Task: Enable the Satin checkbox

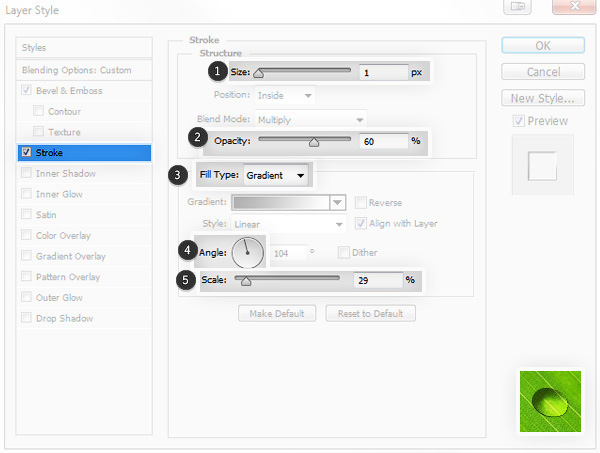Action: [x=26, y=214]
